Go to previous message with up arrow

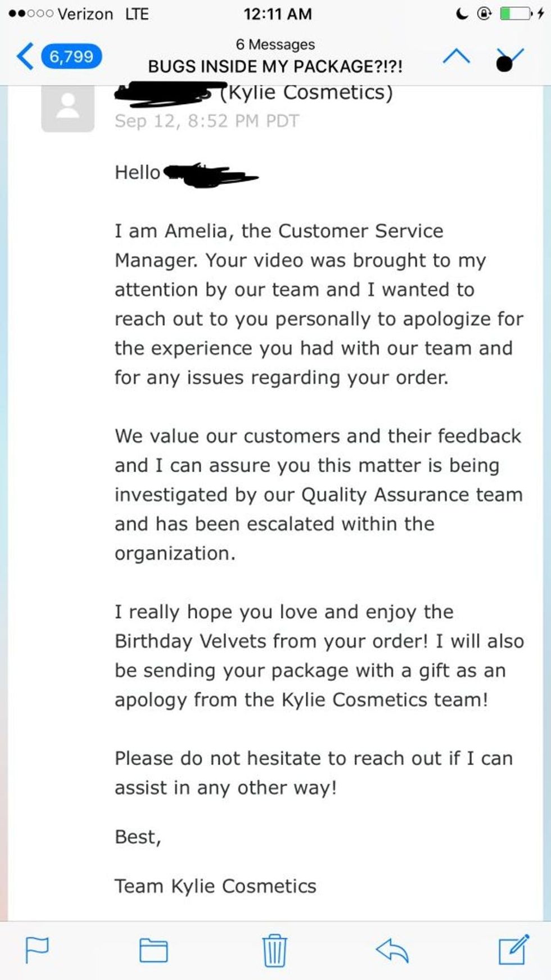pos(456,56)
